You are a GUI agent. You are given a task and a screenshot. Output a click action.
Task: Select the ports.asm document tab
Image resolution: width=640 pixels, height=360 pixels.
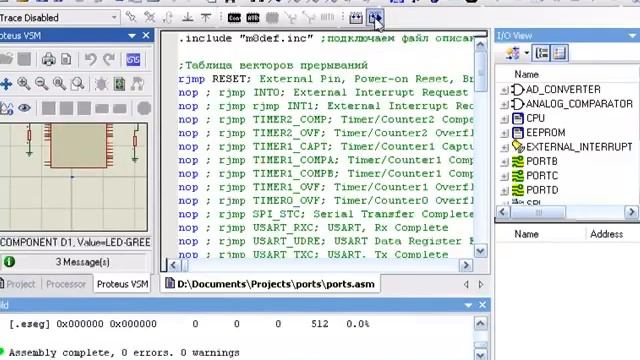[x=270, y=284]
